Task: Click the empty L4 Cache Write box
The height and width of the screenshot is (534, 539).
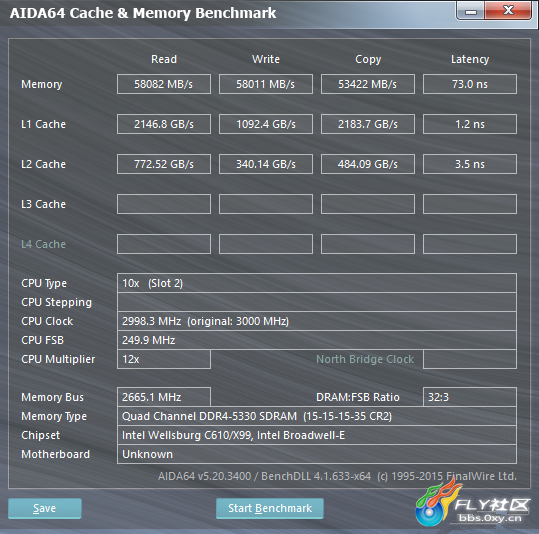Action: (x=266, y=244)
